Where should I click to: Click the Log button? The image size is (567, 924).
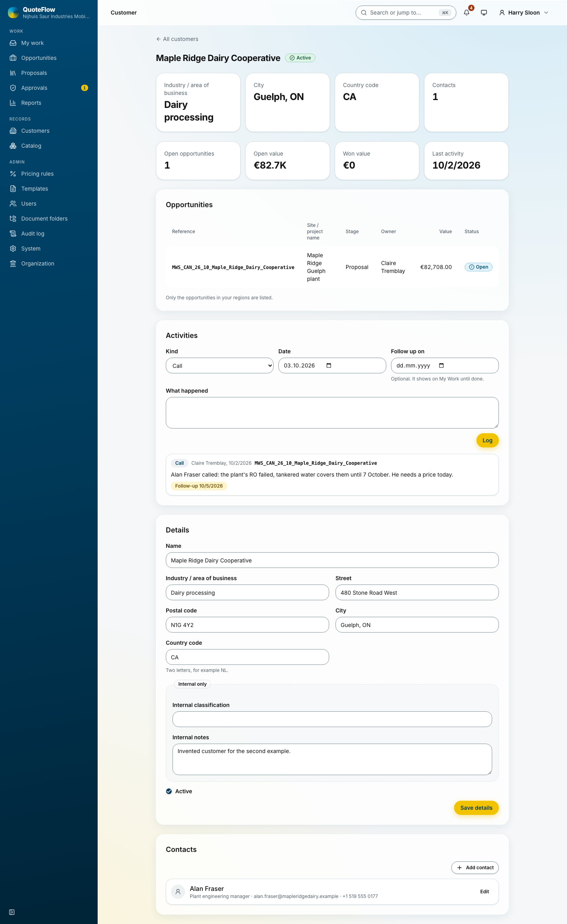487,440
